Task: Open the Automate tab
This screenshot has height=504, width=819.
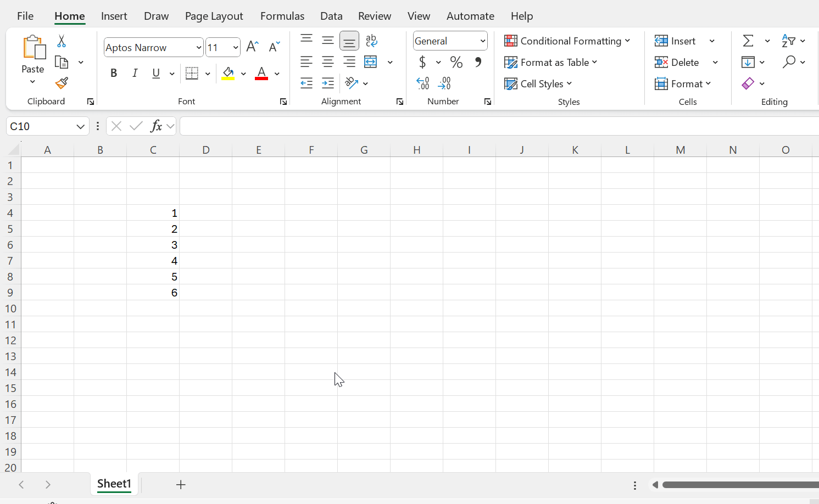Action: pyautogui.click(x=470, y=16)
